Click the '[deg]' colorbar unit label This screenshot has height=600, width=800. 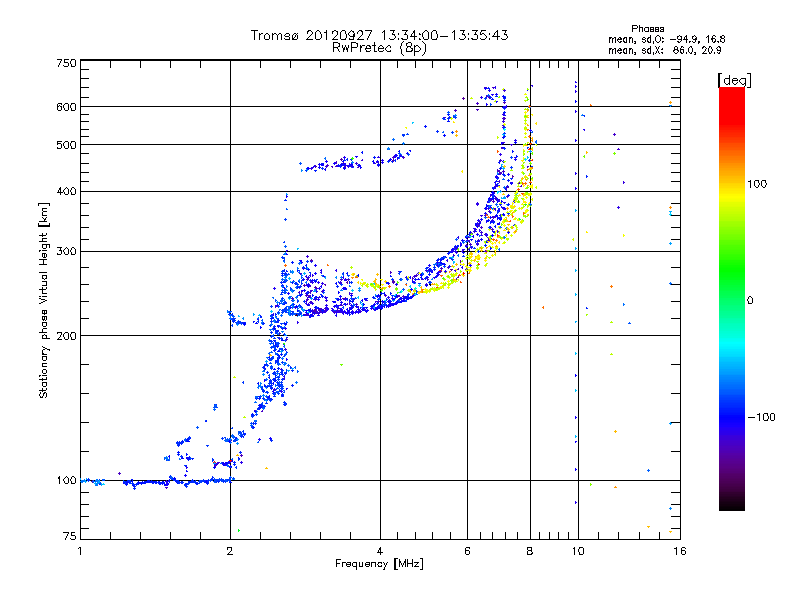[x=734, y=80]
